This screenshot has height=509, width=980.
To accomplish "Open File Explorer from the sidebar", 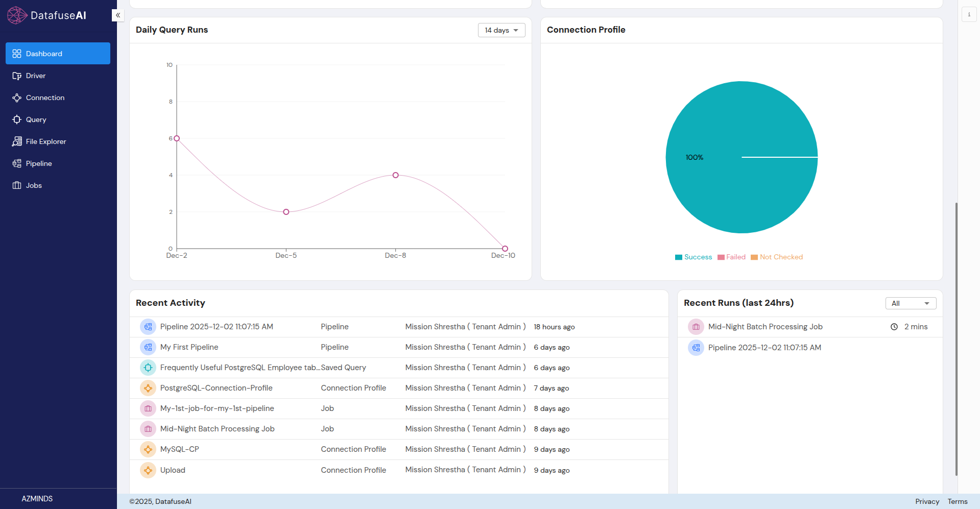I will pos(45,141).
